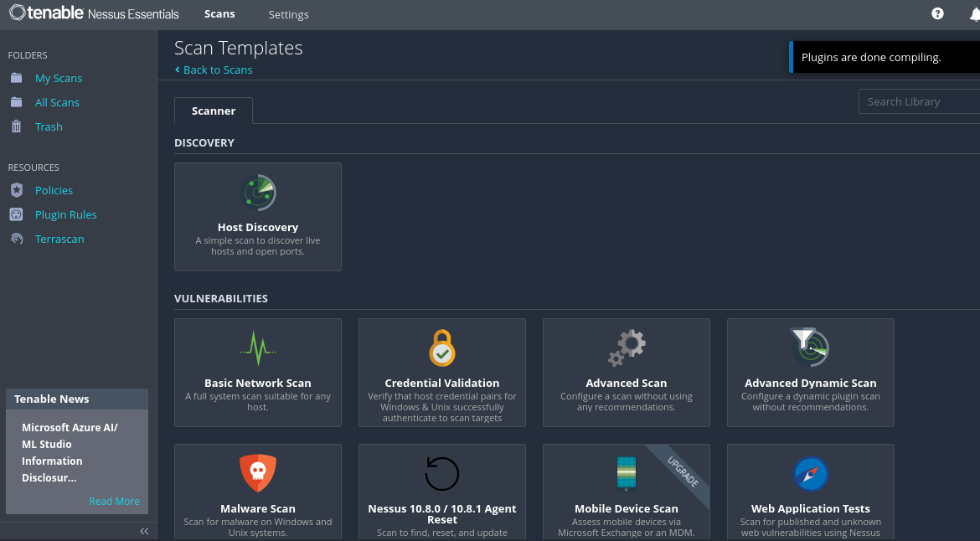Click 'Verify that host credential pairs' description
Screen dimensions: 980x541
tap(442, 407)
